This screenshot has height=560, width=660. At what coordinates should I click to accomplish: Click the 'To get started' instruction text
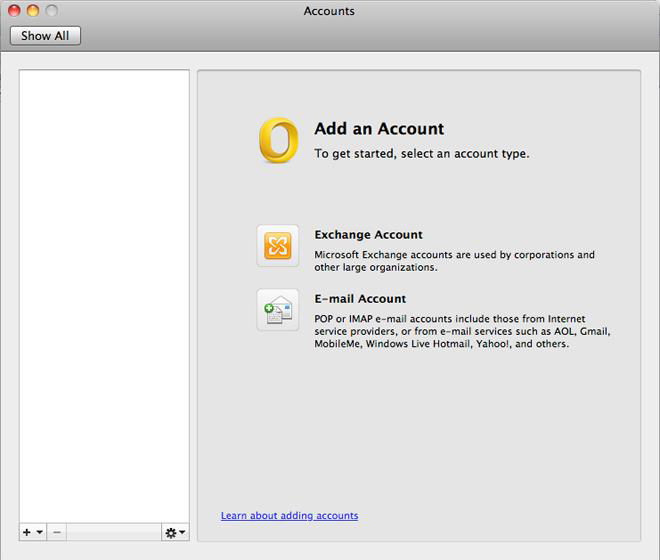pos(421,154)
